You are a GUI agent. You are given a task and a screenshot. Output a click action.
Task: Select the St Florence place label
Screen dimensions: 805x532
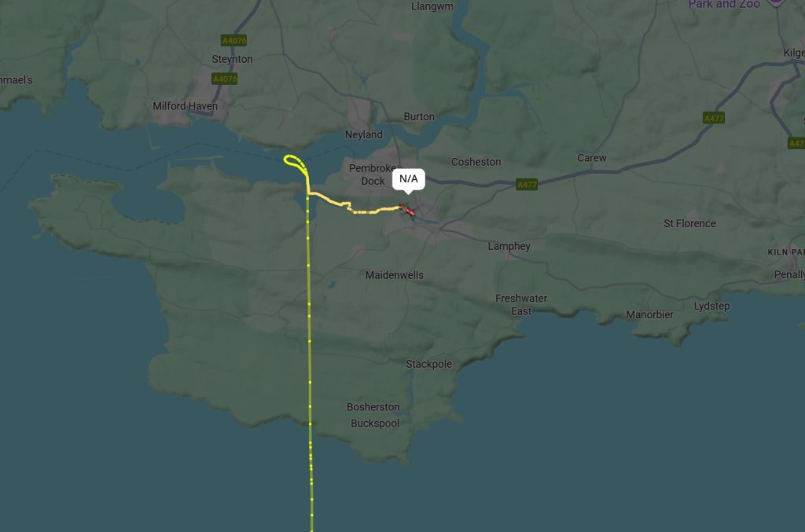coord(689,223)
